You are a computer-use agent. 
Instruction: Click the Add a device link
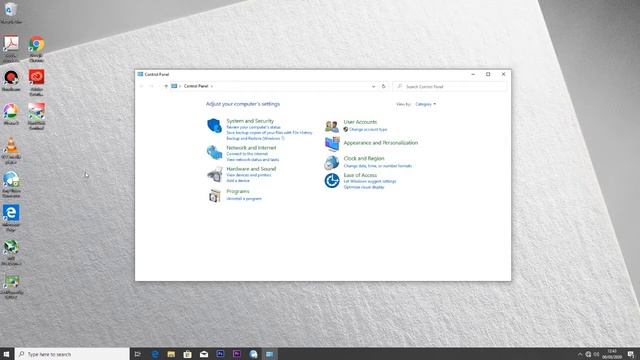(238, 180)
